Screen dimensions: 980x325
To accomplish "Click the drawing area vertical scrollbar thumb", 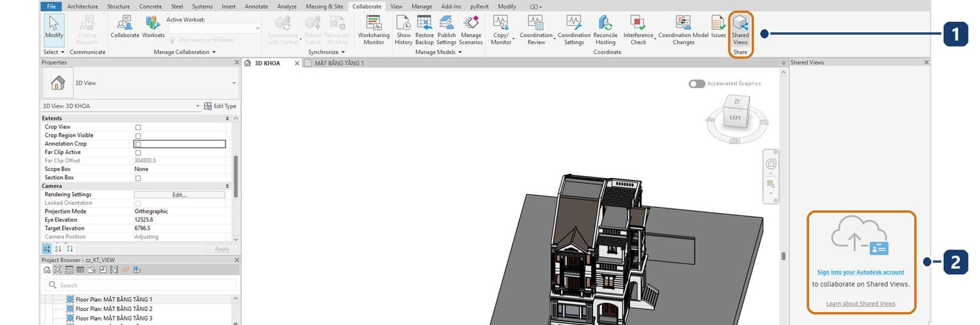I will click(783, 256).
